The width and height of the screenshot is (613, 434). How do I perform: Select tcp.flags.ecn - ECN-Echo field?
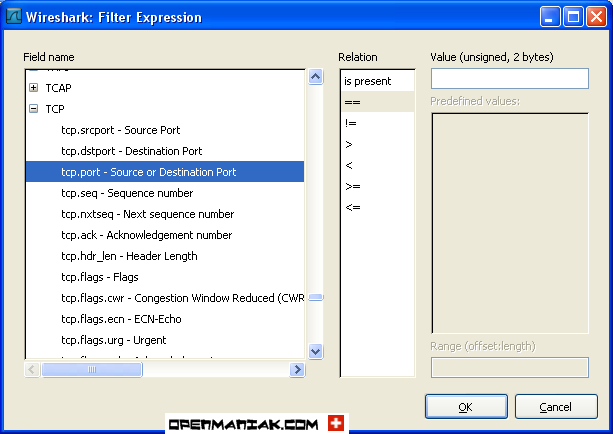[121, 319]
